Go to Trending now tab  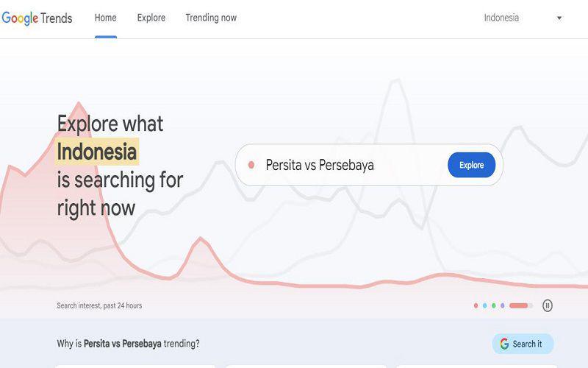[211, 18]
